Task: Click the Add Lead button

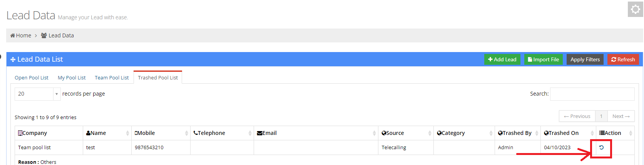Action: [502, 59]
